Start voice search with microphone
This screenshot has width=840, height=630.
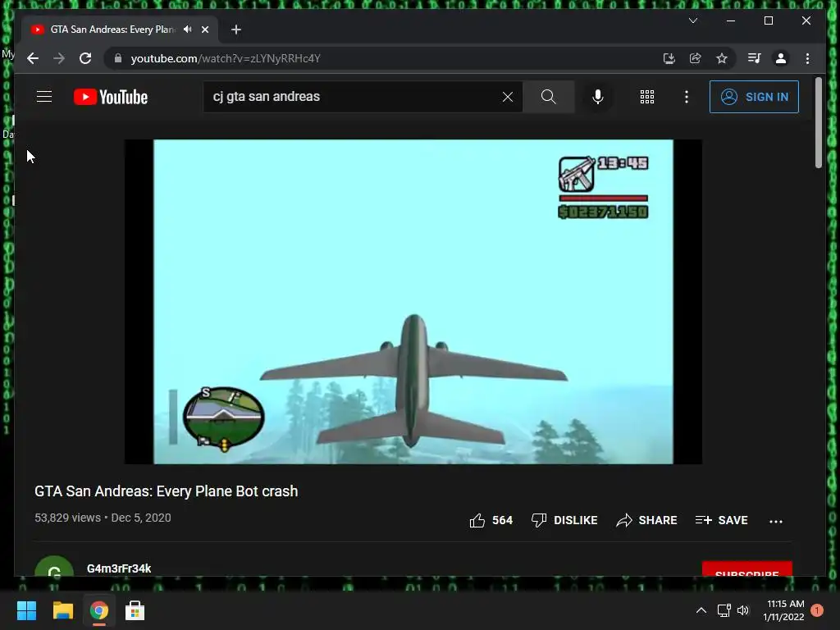tap(598, 97)
